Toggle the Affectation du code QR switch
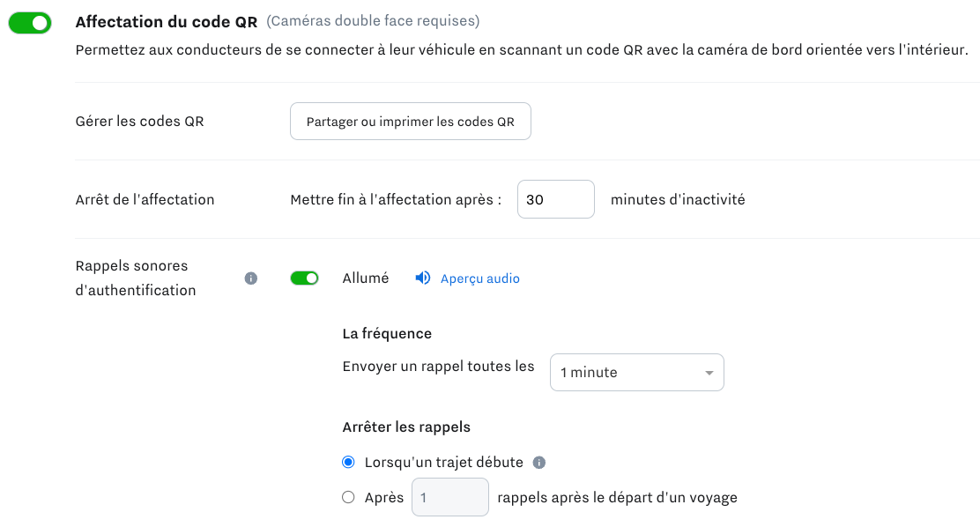This screenshot has width=980, height=527. (x=30, y=23)
